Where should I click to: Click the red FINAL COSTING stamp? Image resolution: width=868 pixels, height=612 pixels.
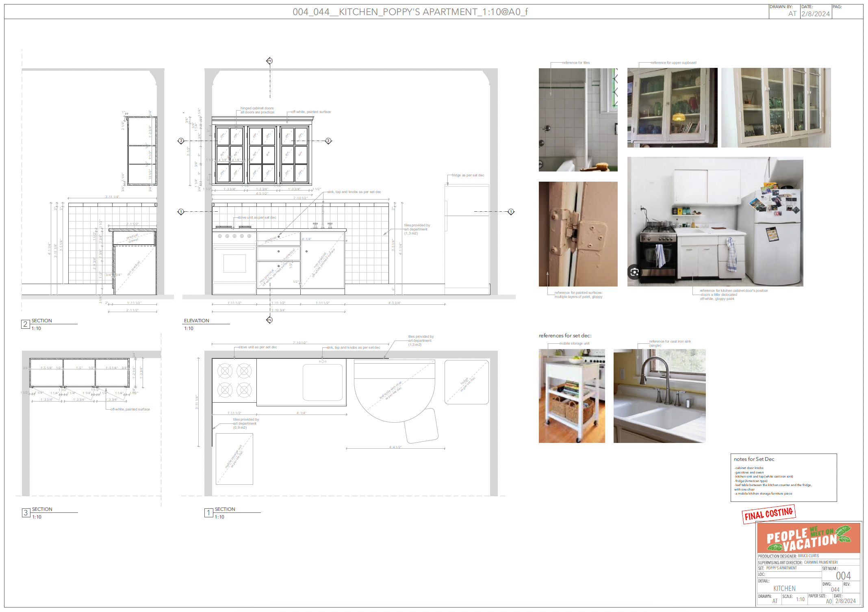click(768, 514)
